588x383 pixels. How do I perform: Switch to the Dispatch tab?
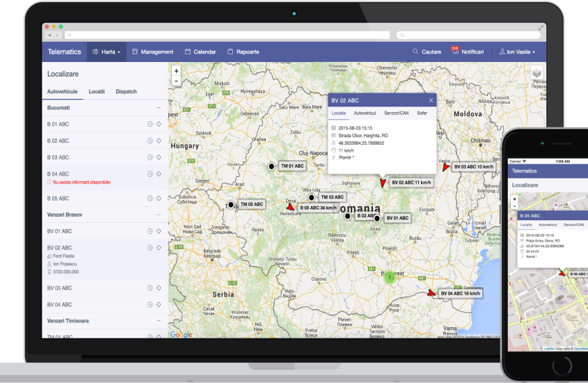click(x=126, y=91)
